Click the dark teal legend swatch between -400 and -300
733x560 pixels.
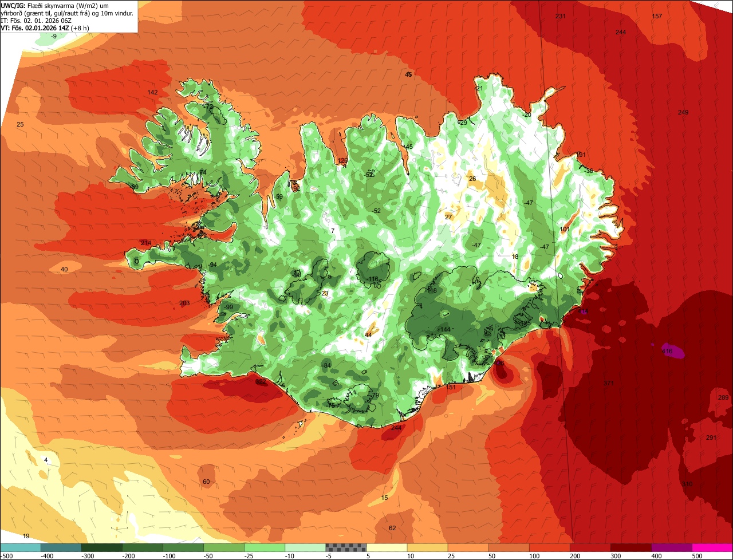pos(61,547)
